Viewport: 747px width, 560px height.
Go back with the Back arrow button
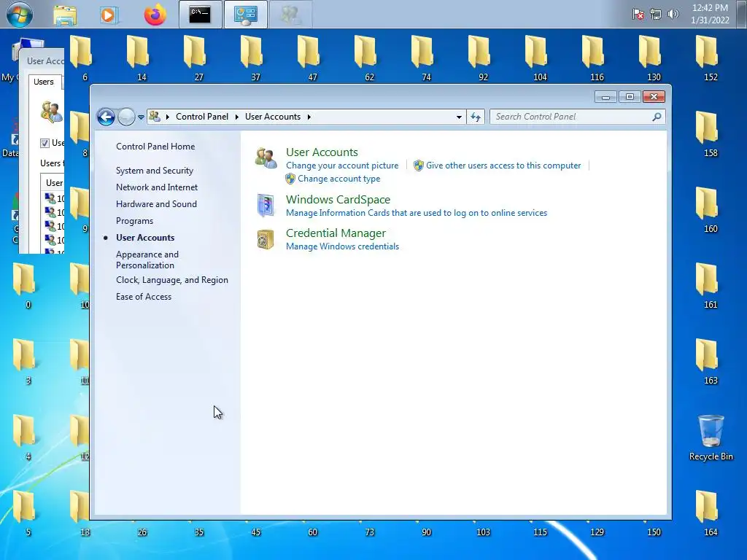106,117
